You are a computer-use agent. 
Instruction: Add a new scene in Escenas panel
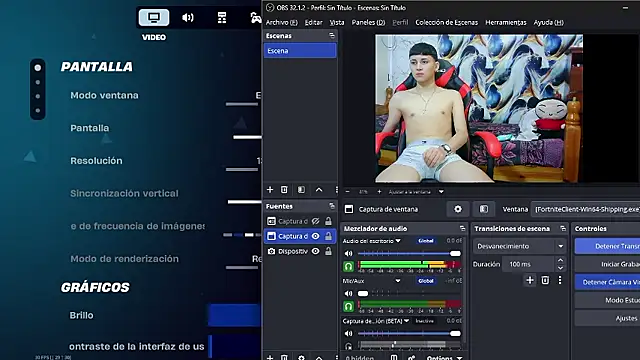point(270,190)
